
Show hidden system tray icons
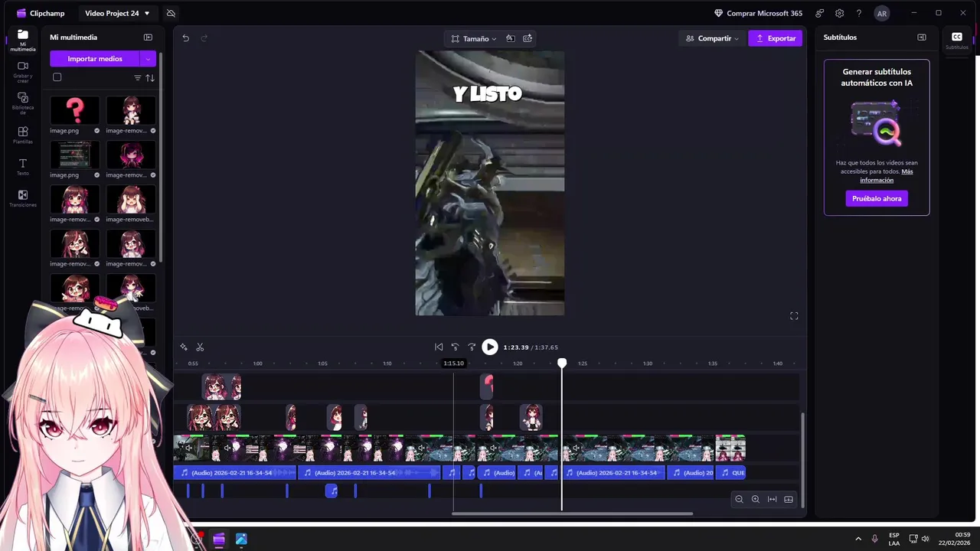(858, 539)
